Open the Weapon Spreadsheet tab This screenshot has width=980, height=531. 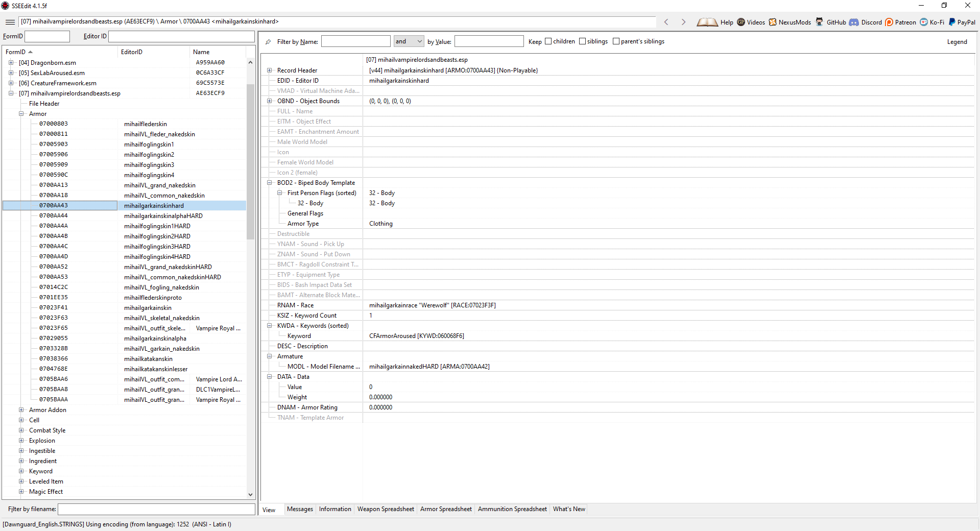click(386, 509)
